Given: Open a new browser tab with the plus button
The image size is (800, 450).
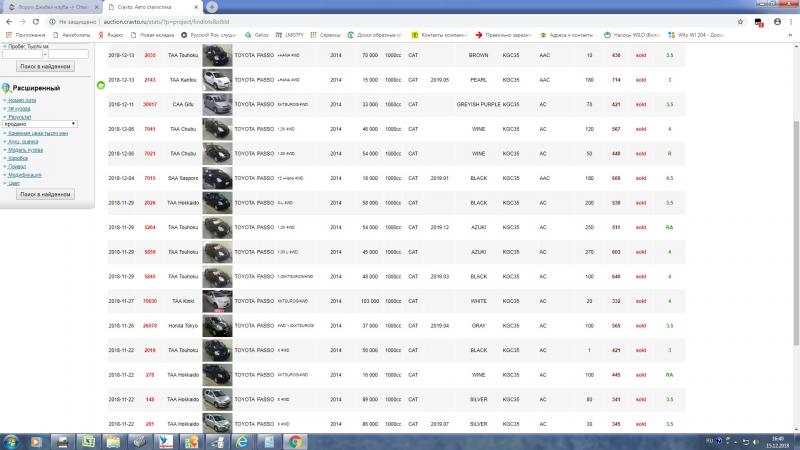Looking at the screenshot, I should [212, 7].
